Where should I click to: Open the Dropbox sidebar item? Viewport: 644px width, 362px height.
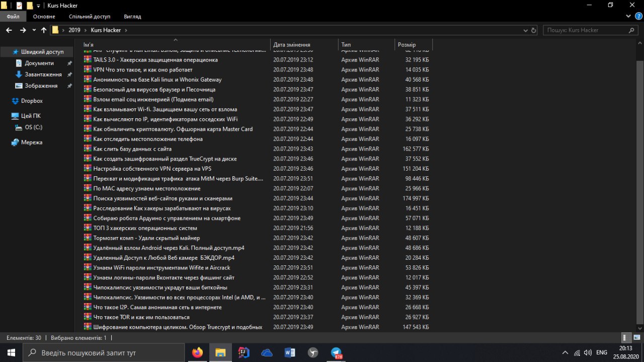click(32, 101)
